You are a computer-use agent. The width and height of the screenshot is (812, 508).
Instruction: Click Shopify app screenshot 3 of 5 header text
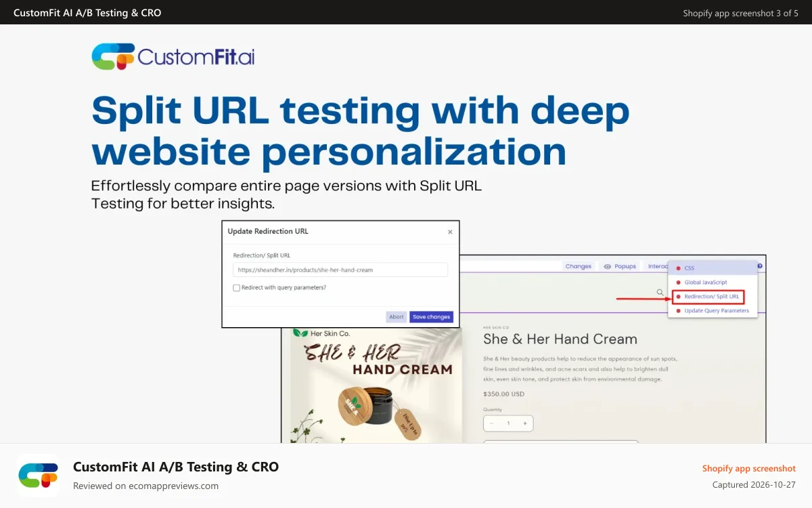coord(741,13)
